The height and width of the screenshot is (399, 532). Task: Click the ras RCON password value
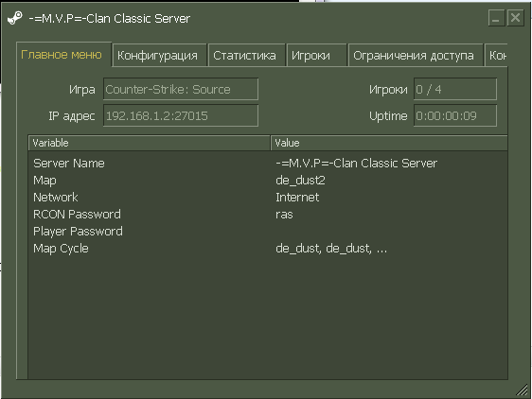(284, 215)
